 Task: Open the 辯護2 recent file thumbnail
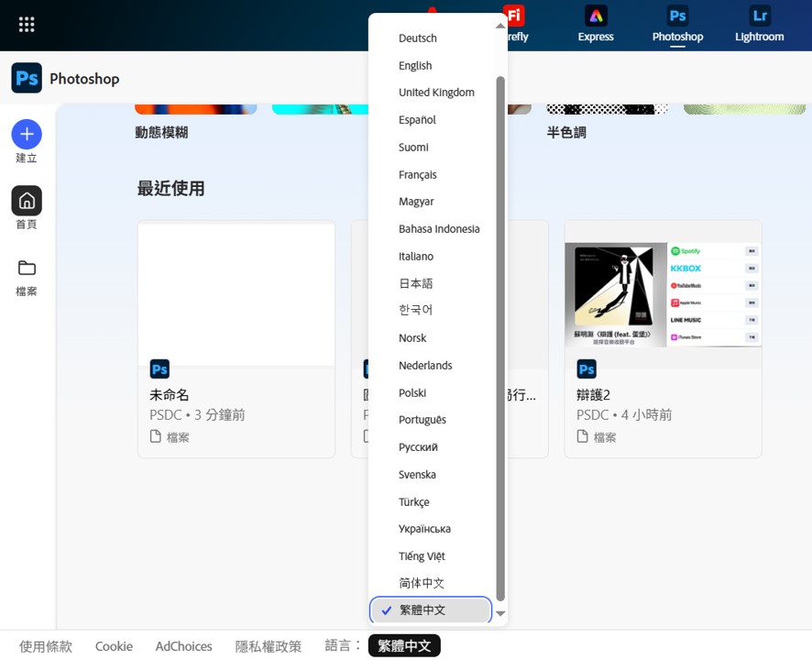click(663, 295)
